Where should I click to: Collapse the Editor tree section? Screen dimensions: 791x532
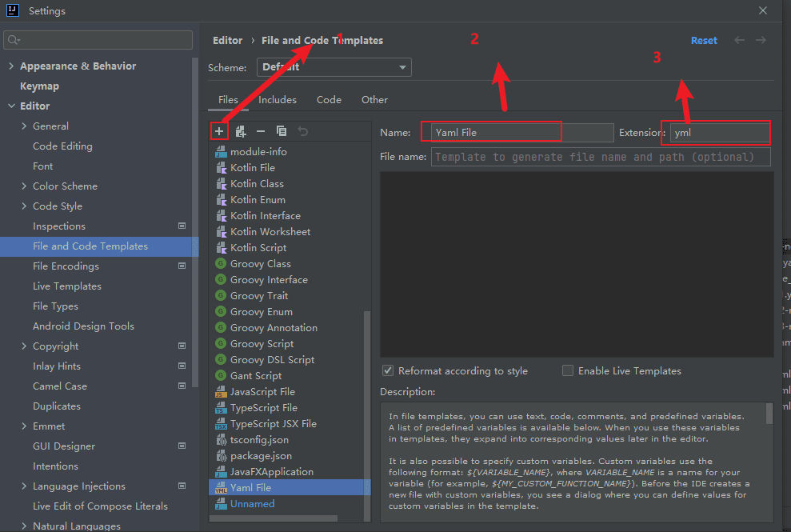click(x=11, y=106)
